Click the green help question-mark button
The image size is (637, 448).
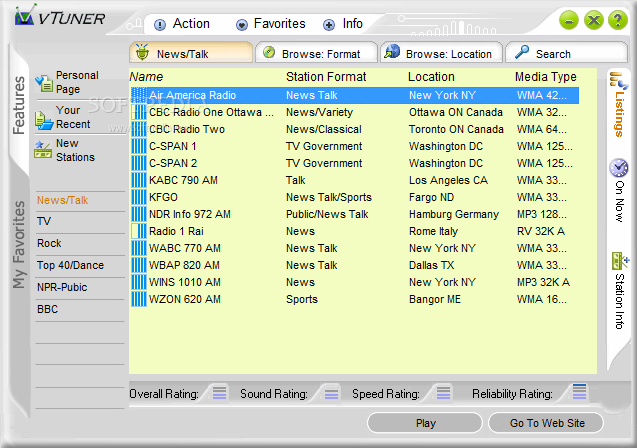point(618,20)
